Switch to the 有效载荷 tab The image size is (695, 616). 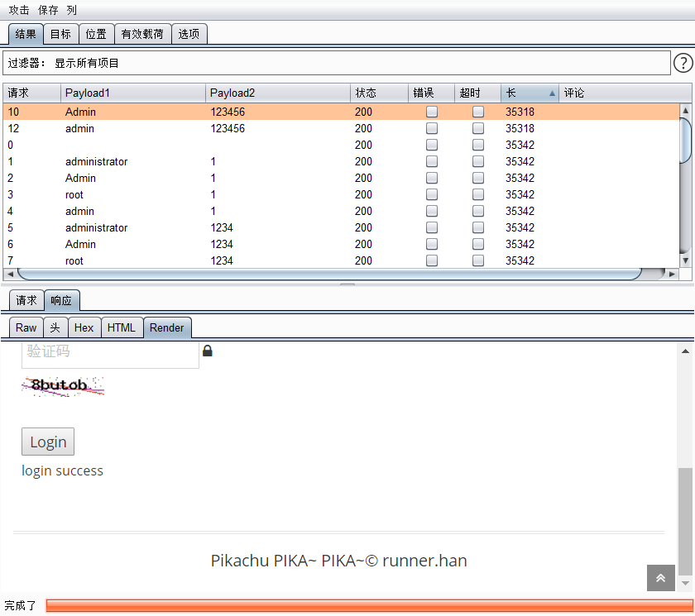pos(141,34)
